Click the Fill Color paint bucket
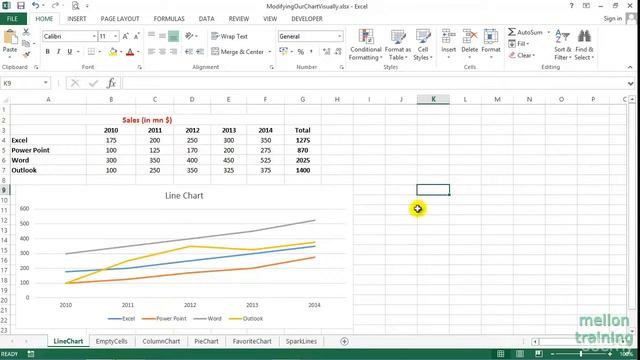The image size is (640, 360). 113,51
